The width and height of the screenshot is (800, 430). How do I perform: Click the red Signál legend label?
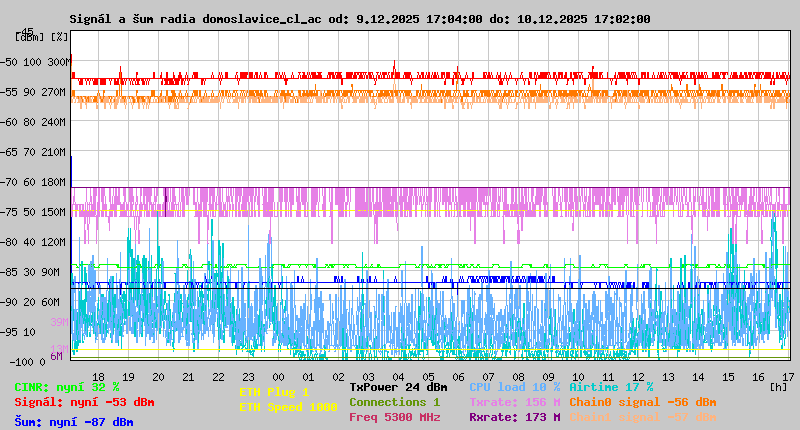point(84,402)
